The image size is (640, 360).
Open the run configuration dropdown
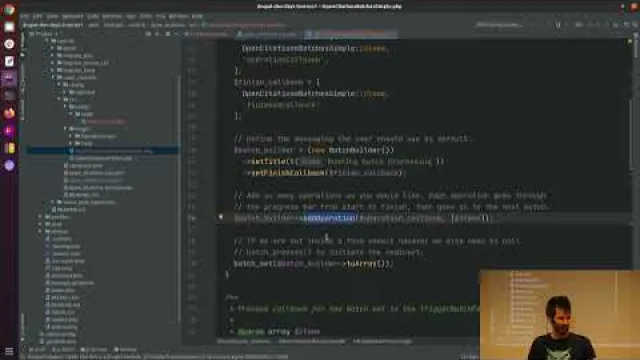pos(499,25)
